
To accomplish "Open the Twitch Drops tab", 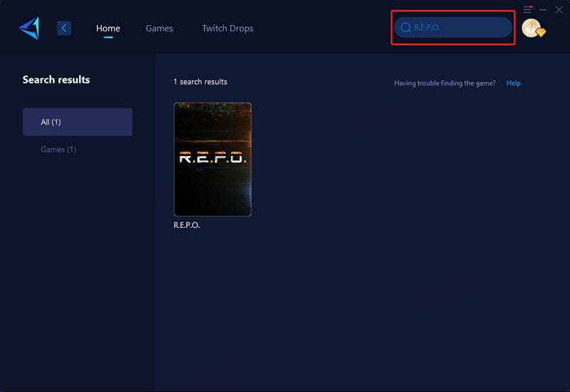I will pyautogui.click(x=227, y=29).
